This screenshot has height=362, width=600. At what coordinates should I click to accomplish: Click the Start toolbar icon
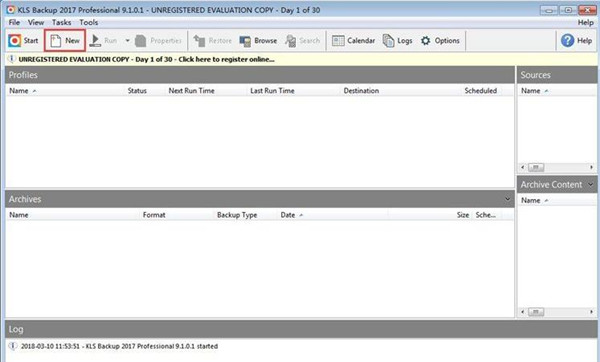(15, 41)
